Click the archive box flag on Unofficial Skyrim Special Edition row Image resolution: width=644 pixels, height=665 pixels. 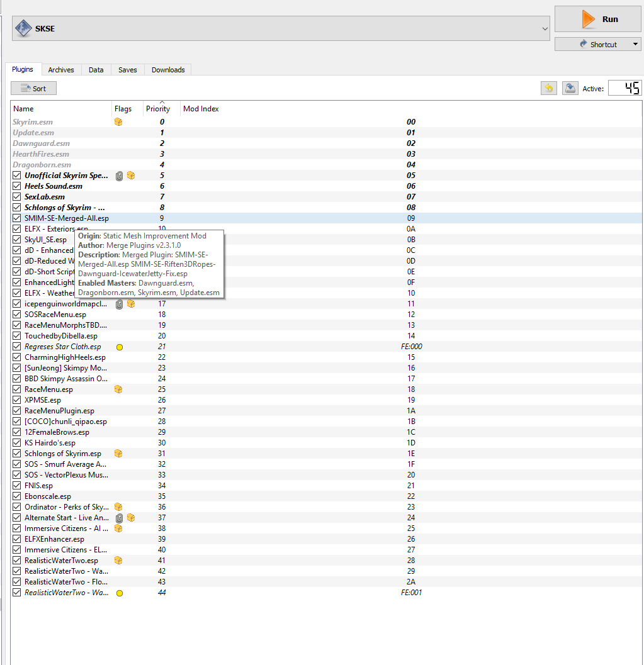[x=131, y=175]
